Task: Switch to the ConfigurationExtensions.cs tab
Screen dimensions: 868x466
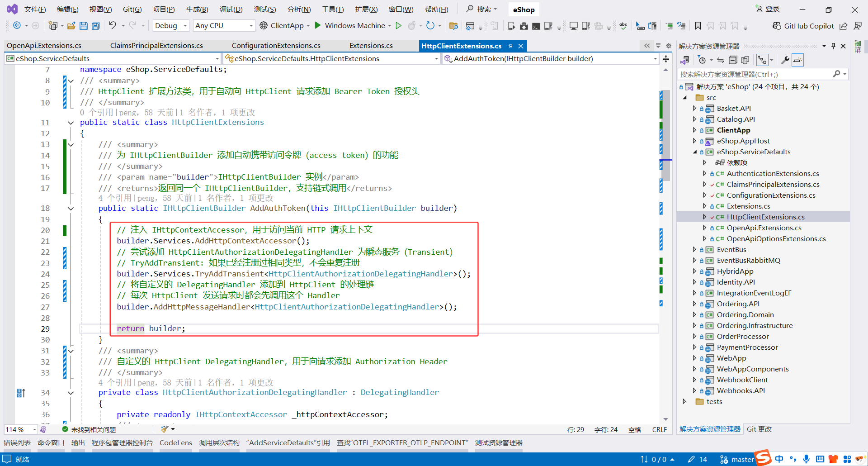Action: pos(276,45)
